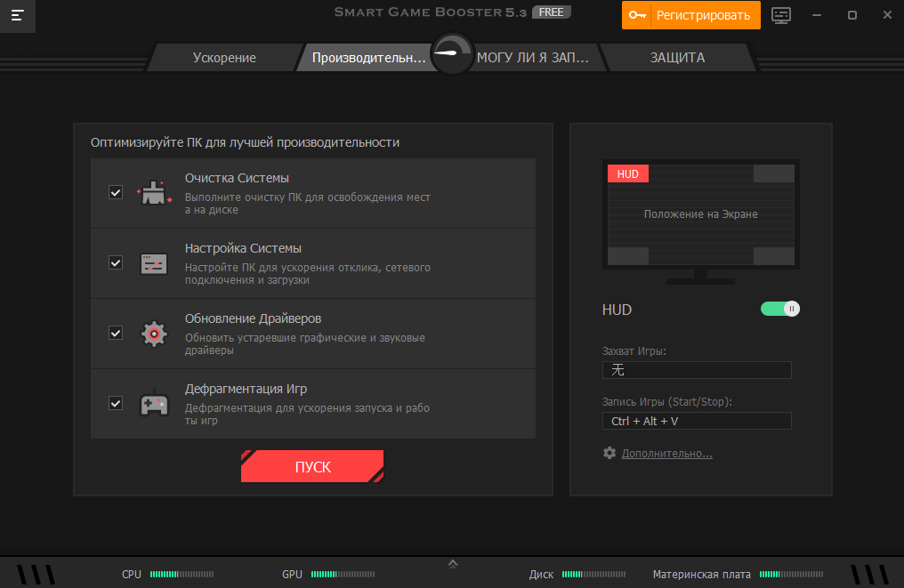Click the Дефрагментация Игр title text
The width and height of the screenshot is (904, 588).
tap(246, 389)
